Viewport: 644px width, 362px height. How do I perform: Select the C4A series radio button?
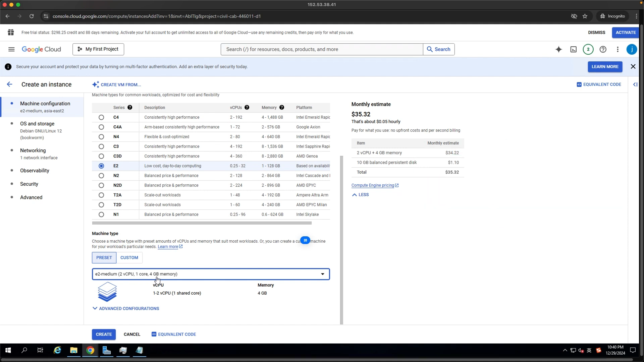(x=101, y=127)
